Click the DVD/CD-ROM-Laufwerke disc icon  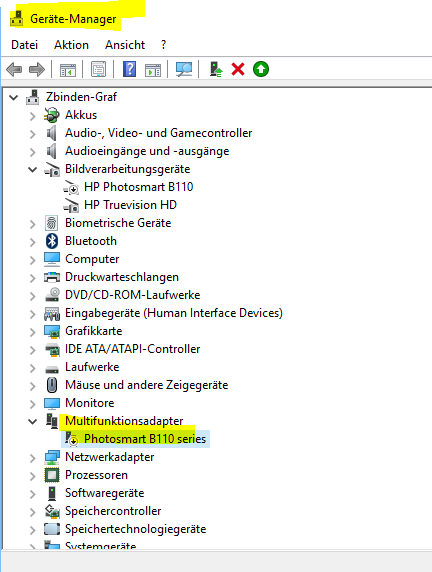click(x=52, y=295)
